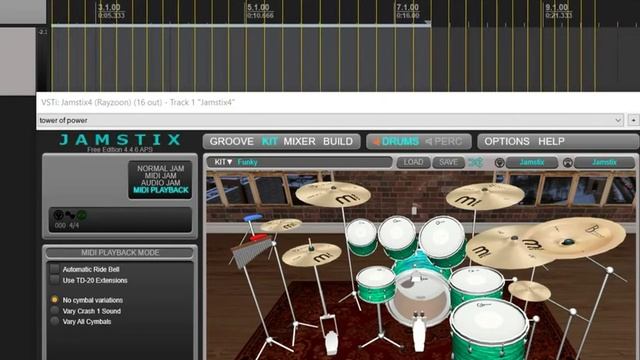Image resolution: width=640 pixels, height=360 pixels.
Task: Switch to NORMAL JAM mode
Action: point(160,168)
